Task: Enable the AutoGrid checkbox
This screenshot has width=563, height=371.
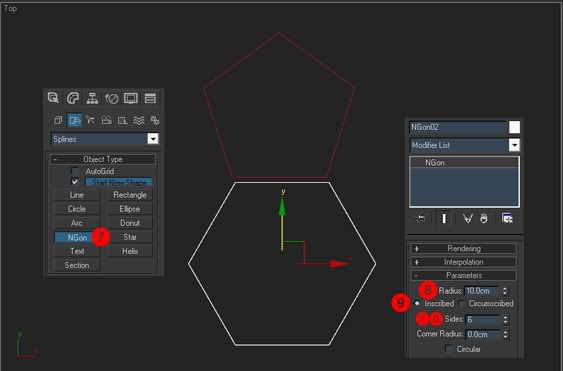Action: click(75, 171)
